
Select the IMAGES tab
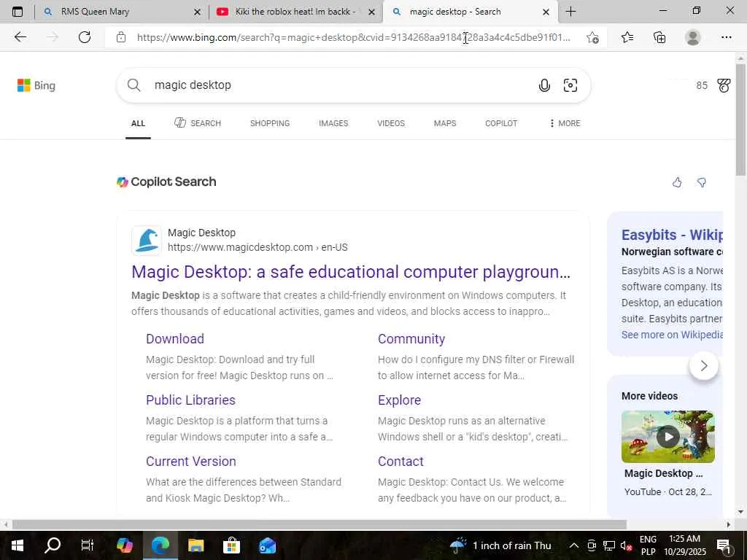coord(333,123)
